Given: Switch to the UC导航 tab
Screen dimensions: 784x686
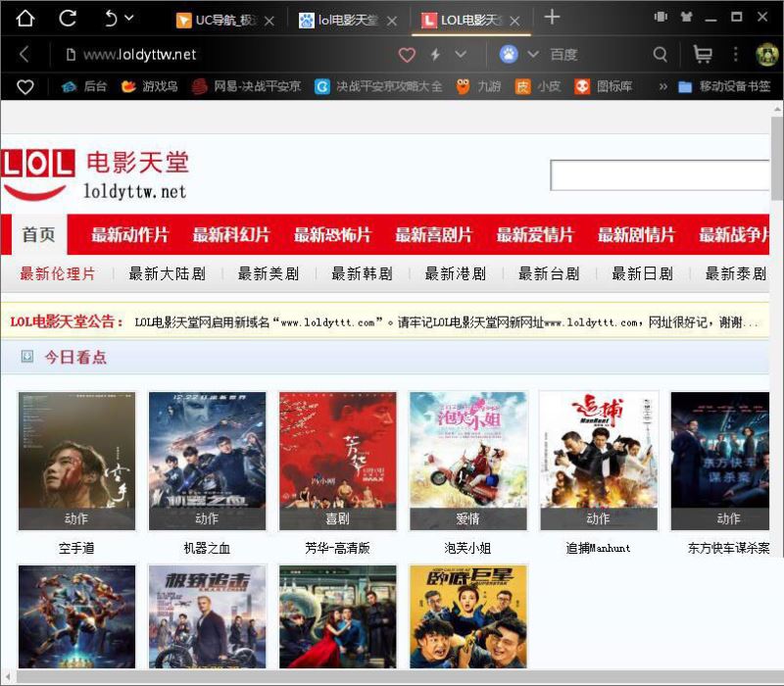Looking at the screenshot, I should 218,20.
